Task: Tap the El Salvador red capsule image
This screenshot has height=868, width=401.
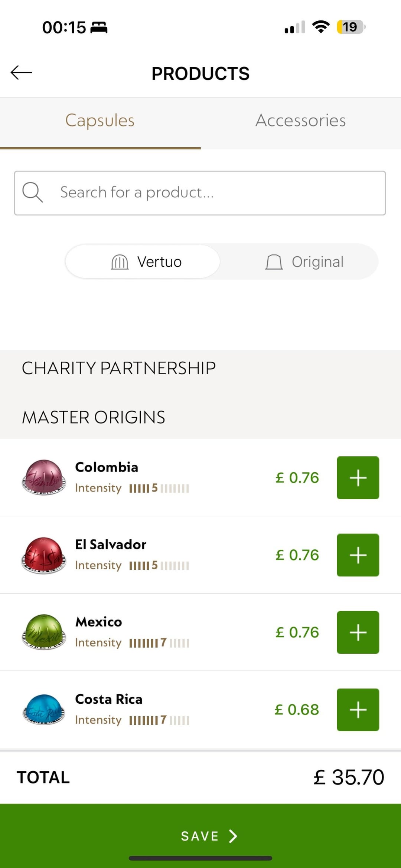Action: point(44,555)
